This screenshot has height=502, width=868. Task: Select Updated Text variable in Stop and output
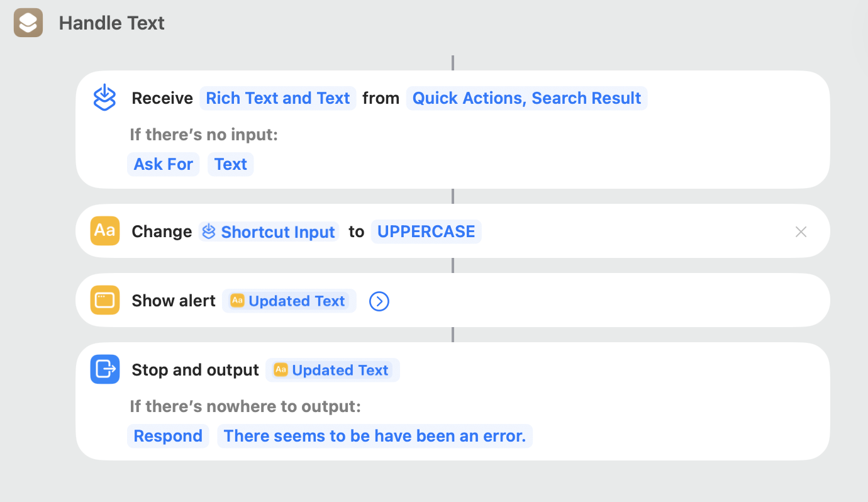[332, 370]
